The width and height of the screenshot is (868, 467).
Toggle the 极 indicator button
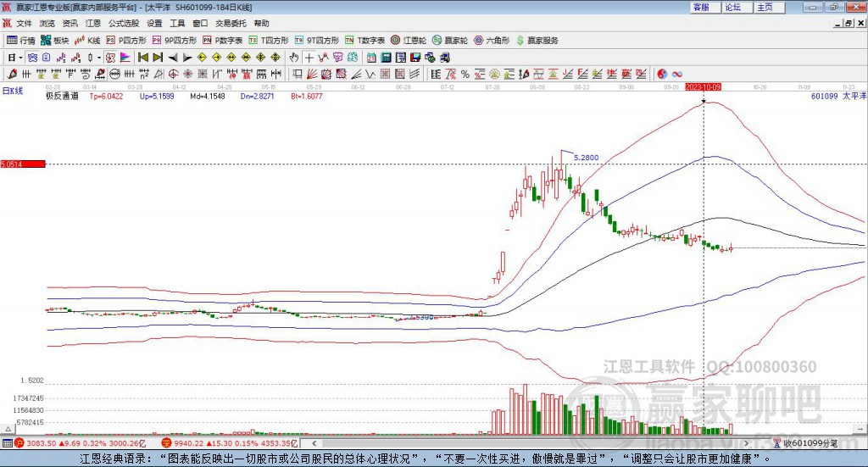coord(111,58)
